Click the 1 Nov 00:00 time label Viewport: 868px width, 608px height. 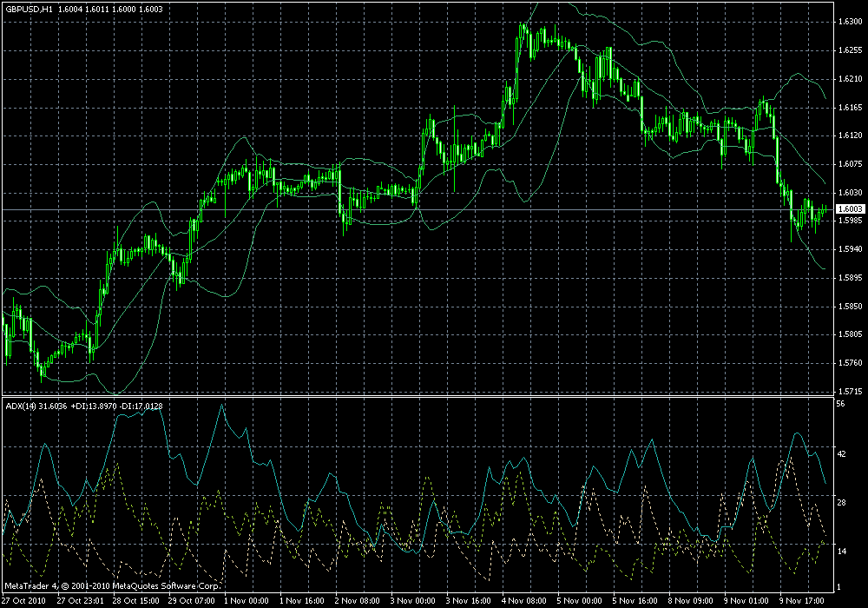[x=247, y=601]
